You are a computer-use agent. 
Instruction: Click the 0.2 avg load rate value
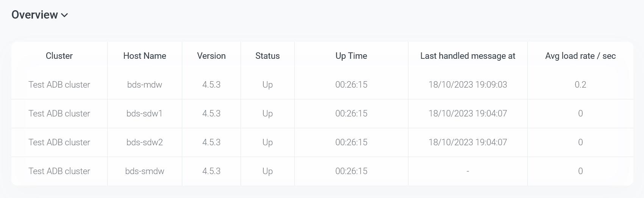580,85
